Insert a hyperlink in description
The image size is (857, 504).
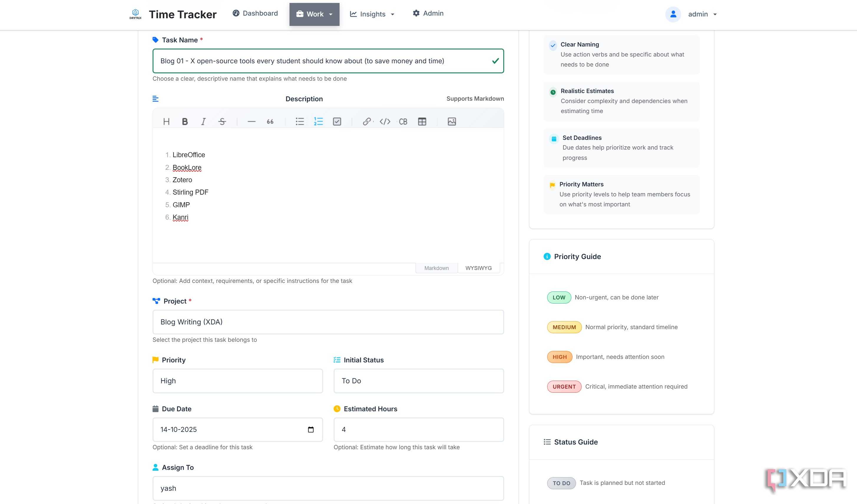[x=367, y=122]
